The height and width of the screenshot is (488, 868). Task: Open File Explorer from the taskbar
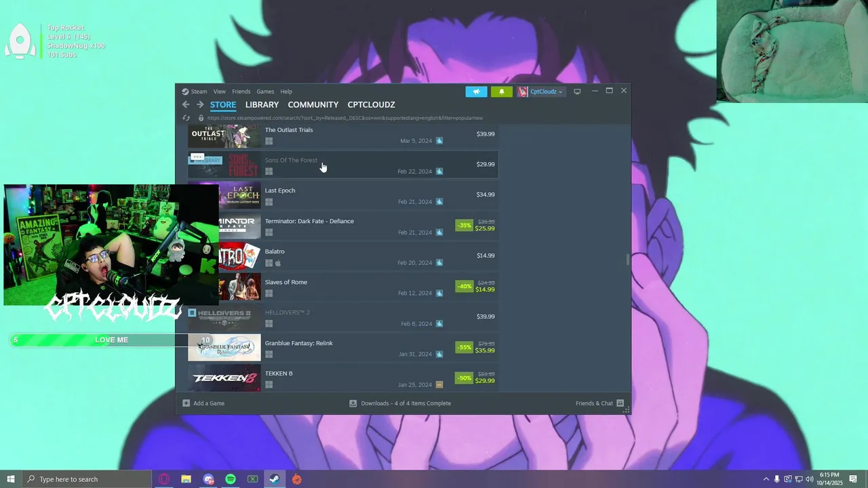point(186,479)
